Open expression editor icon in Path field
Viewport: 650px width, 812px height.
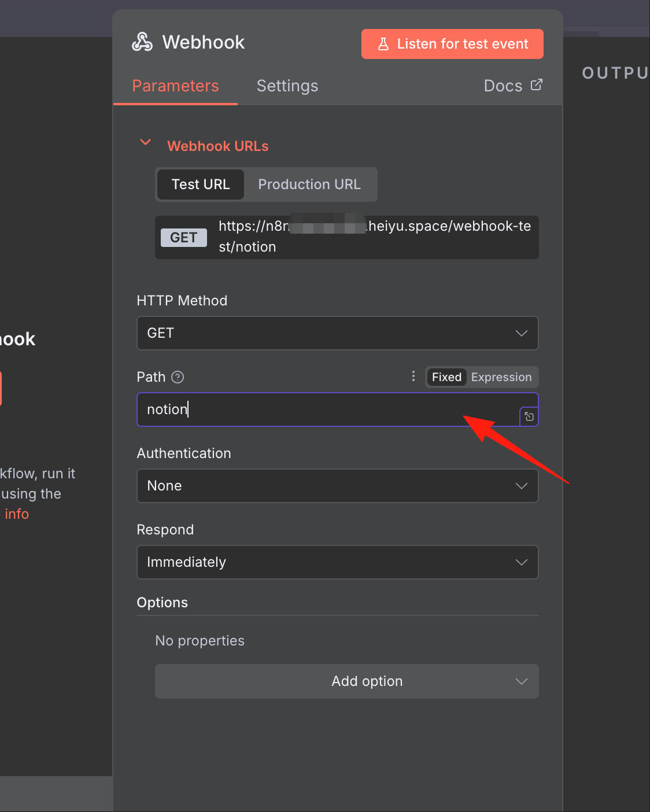tap(529, 416)
